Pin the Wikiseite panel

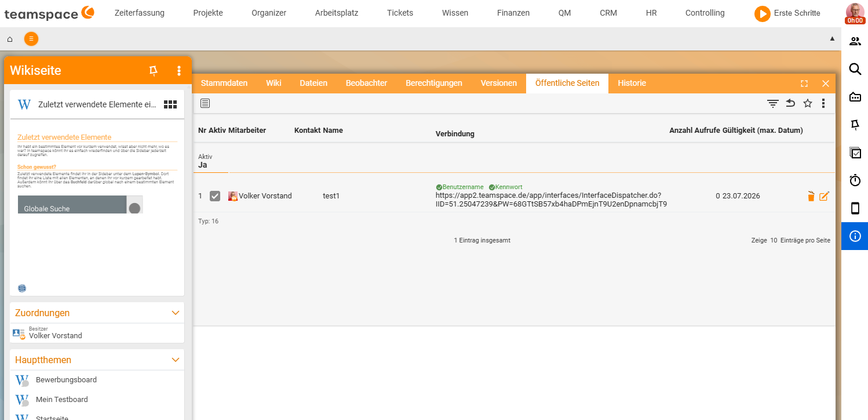[x=154, y=71]
